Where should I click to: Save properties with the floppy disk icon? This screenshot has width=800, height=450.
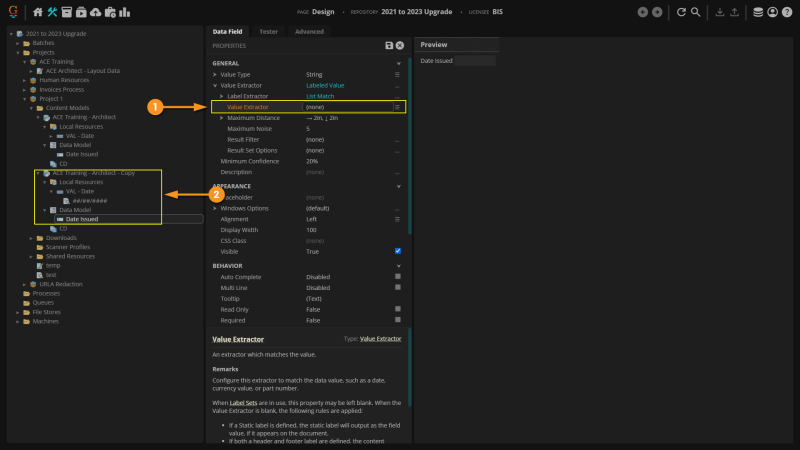[389, 46]
